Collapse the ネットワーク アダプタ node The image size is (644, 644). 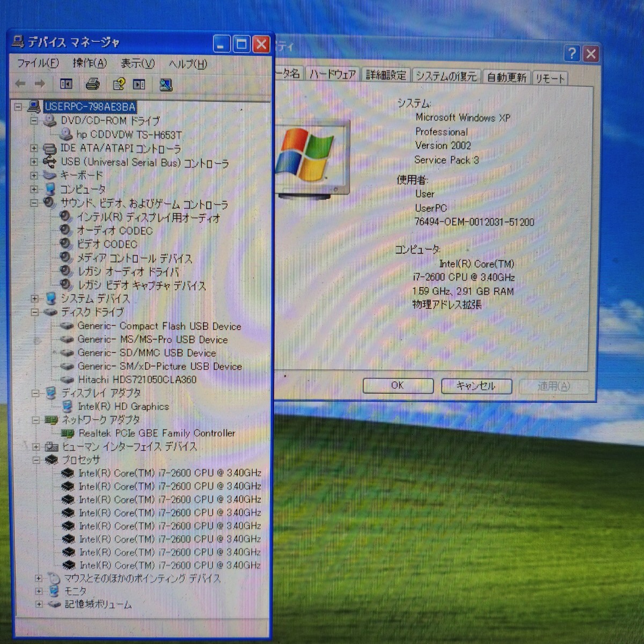pos(35,420)
